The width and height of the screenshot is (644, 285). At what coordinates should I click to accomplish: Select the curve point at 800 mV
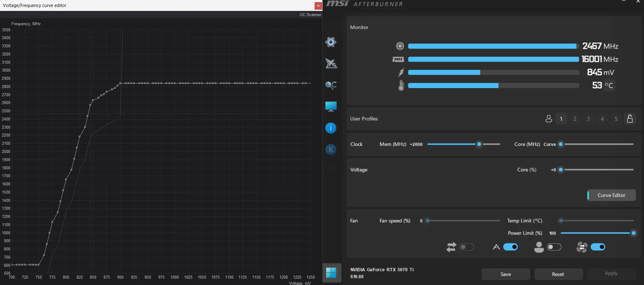[66, 179]
